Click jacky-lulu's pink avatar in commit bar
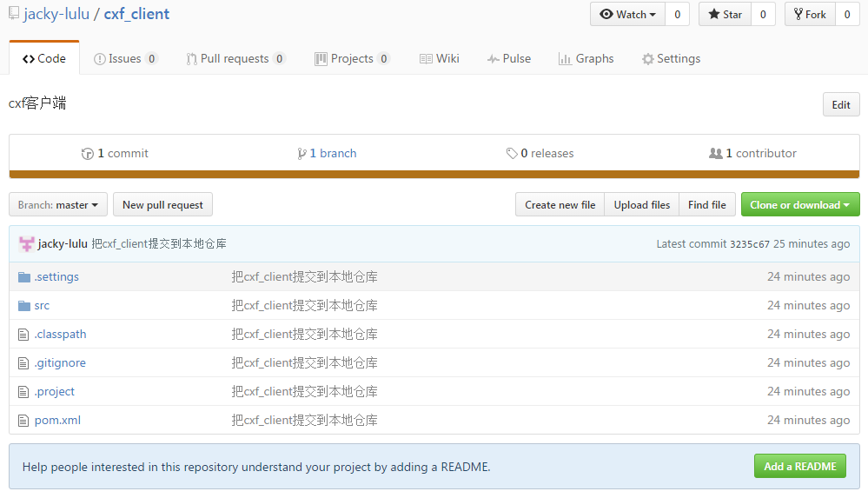 [x=26, y=243]
